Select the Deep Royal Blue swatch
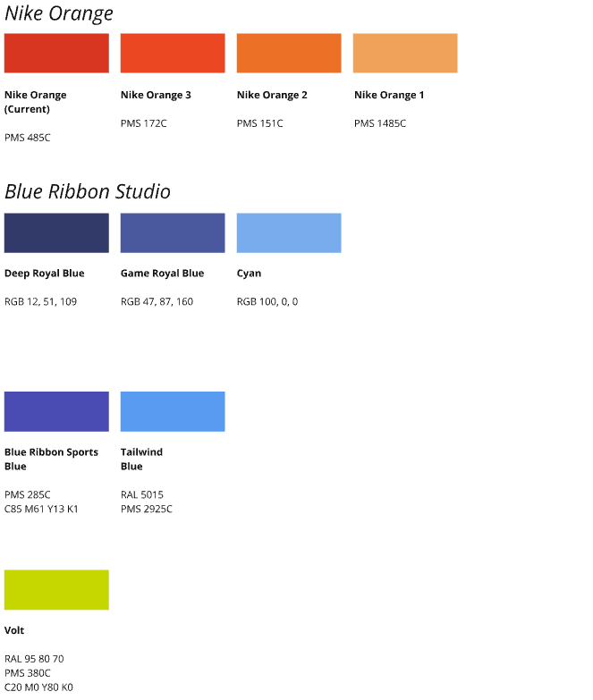The image size is (593, 700). (56, 233)
